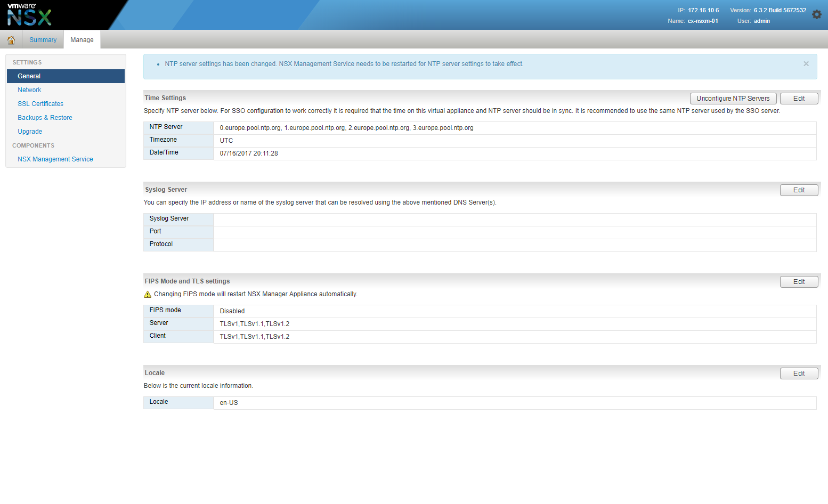The height and width of the screenshot is (504, 828).
Task: Click the VMware NSX logo
Action: point(29,14)
